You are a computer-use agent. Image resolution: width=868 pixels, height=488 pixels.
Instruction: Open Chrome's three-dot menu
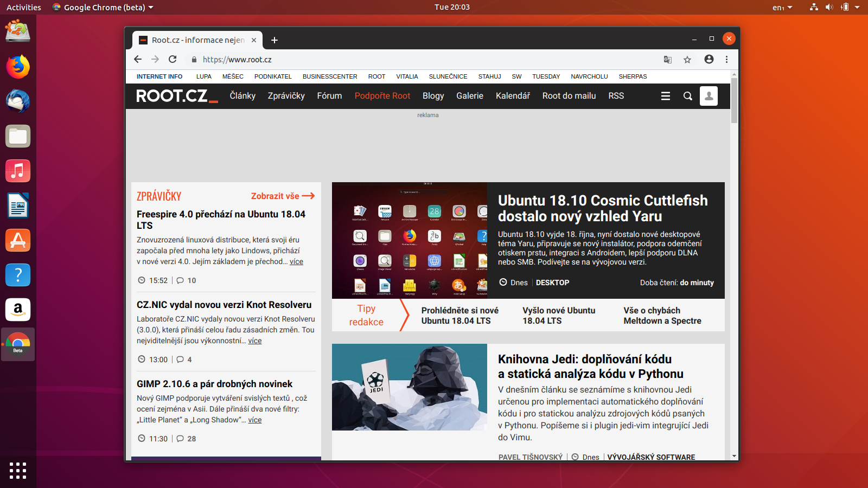click(726, 59)
